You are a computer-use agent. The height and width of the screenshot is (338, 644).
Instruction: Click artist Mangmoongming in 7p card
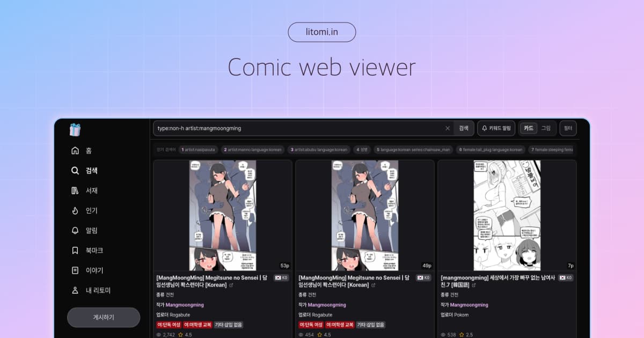469,305
